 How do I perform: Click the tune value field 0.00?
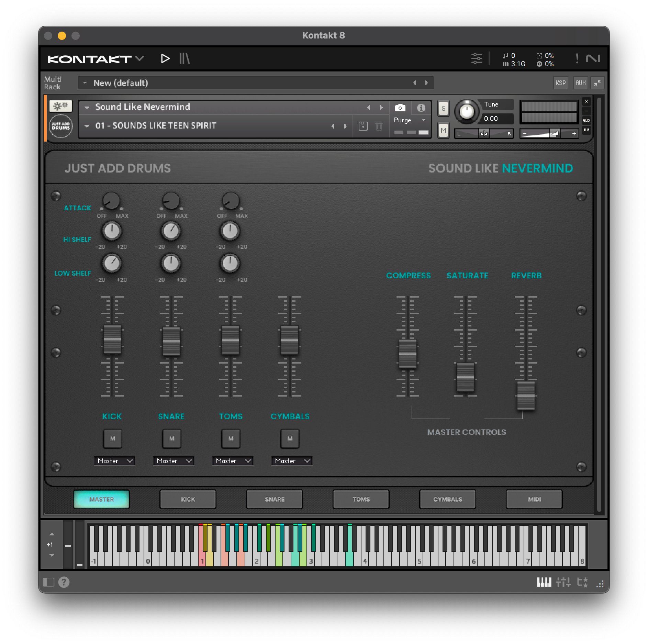tap(497, 119)
